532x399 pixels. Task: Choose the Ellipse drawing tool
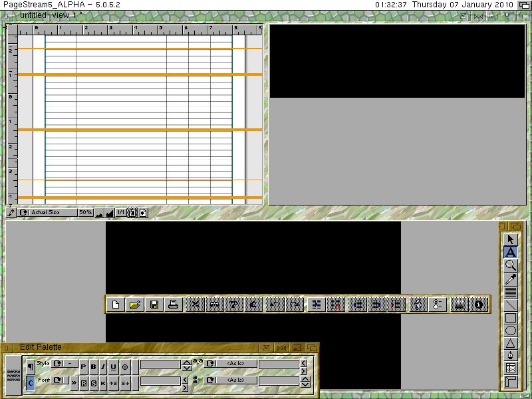[x=510, y=331]
